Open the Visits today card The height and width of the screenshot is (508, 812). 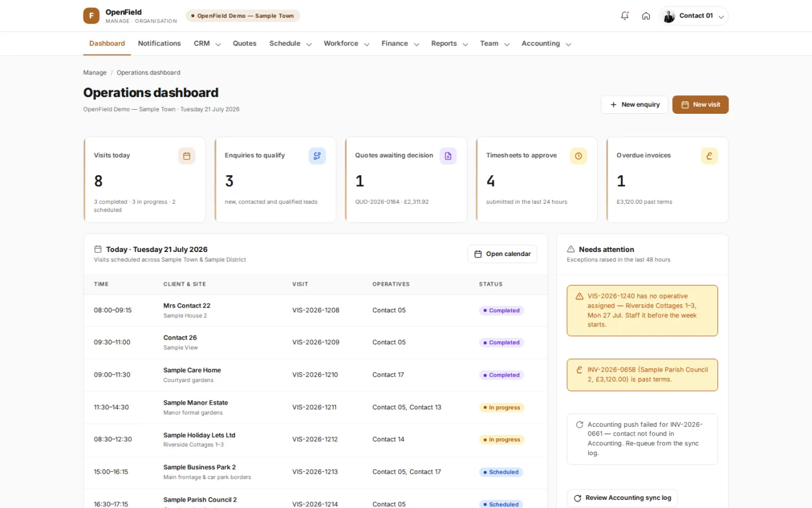(x=144, y=180)
